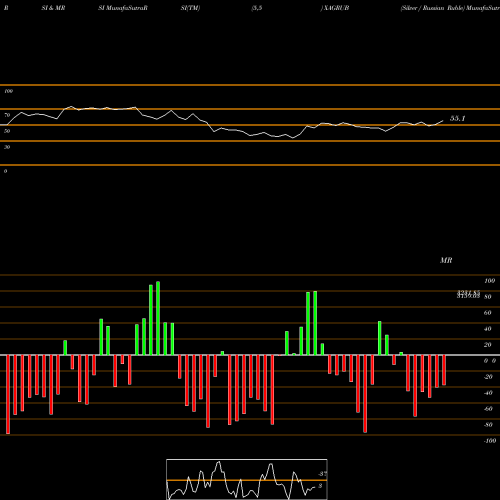Click the 30 level label on RSI axis
Viewport: 500px width, 500px height.
click(x=7, y=147)
